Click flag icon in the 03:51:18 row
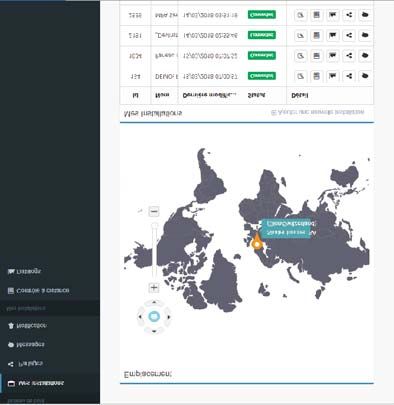 pyautogui.click(x=332, y=15)
